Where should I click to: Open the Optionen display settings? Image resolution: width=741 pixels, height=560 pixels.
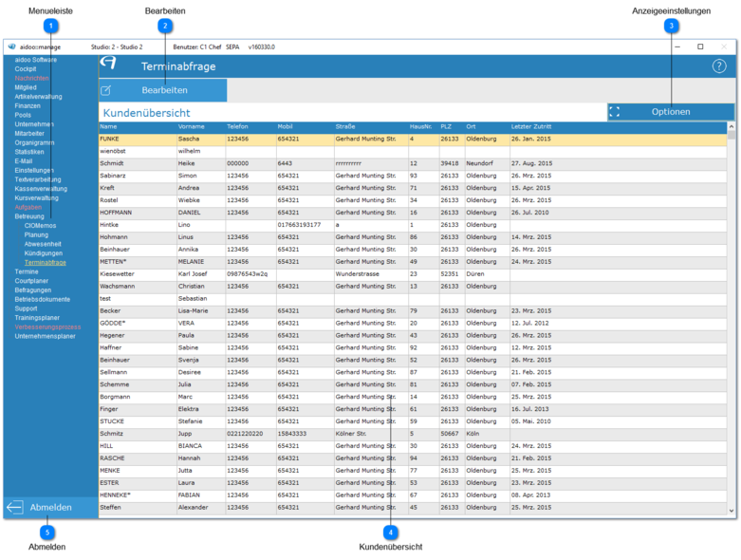(x=671, y=112)
